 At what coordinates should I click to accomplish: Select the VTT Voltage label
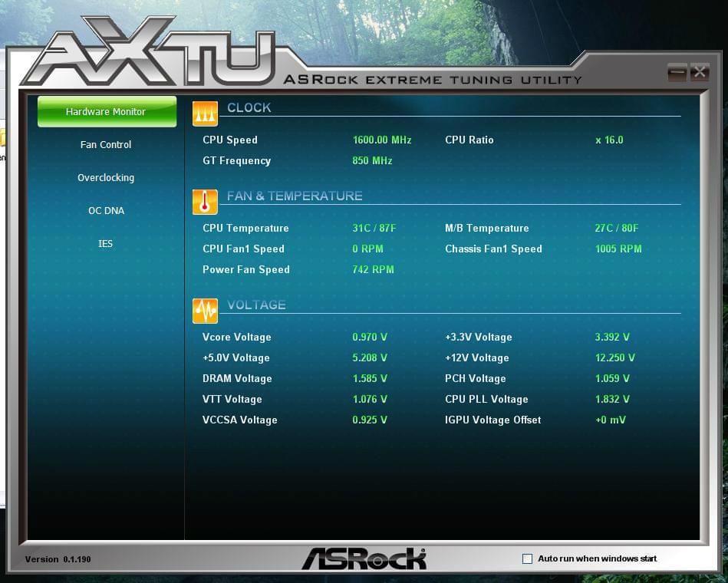(232, 399)
